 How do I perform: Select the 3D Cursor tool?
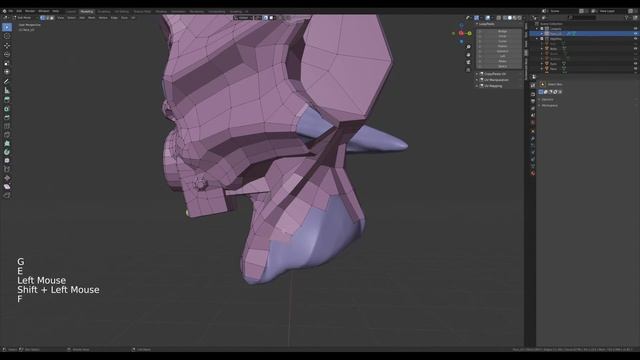coord(7,36)
